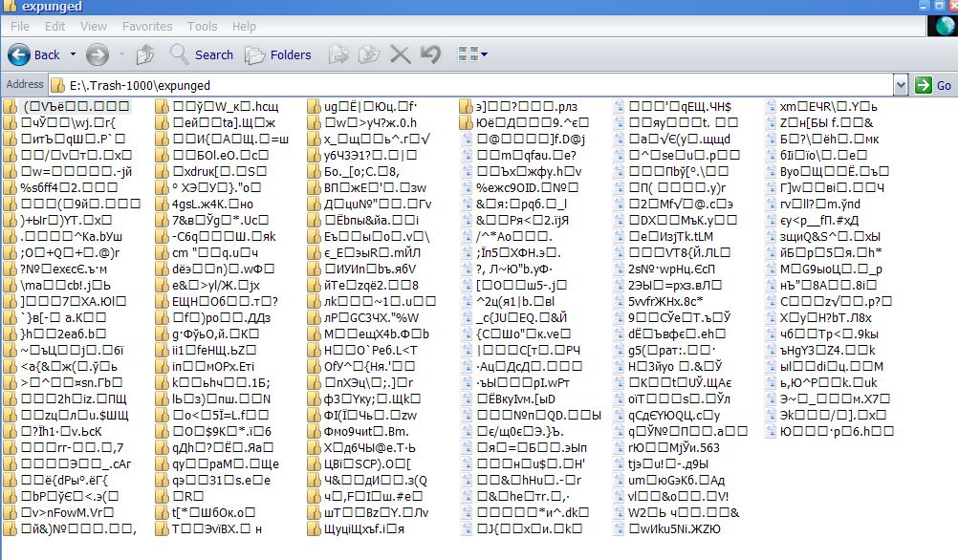
Task: Click the Move To icon
Action: (338, 55)
